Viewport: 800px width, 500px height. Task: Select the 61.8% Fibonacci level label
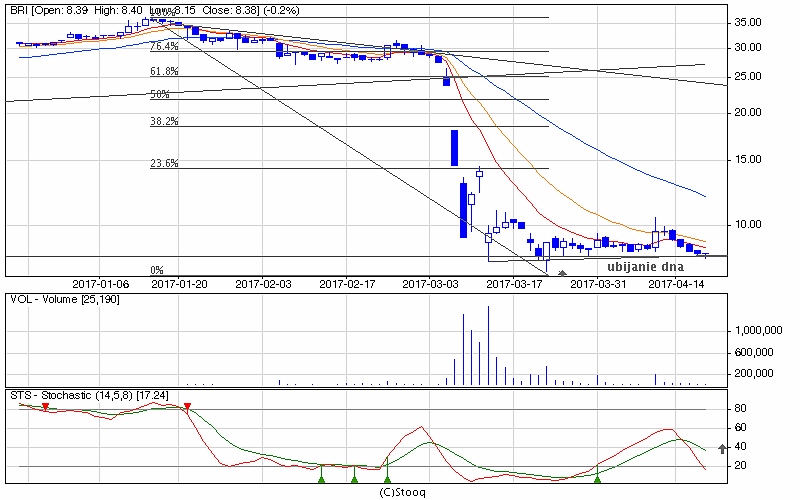(x=164, y=72)
